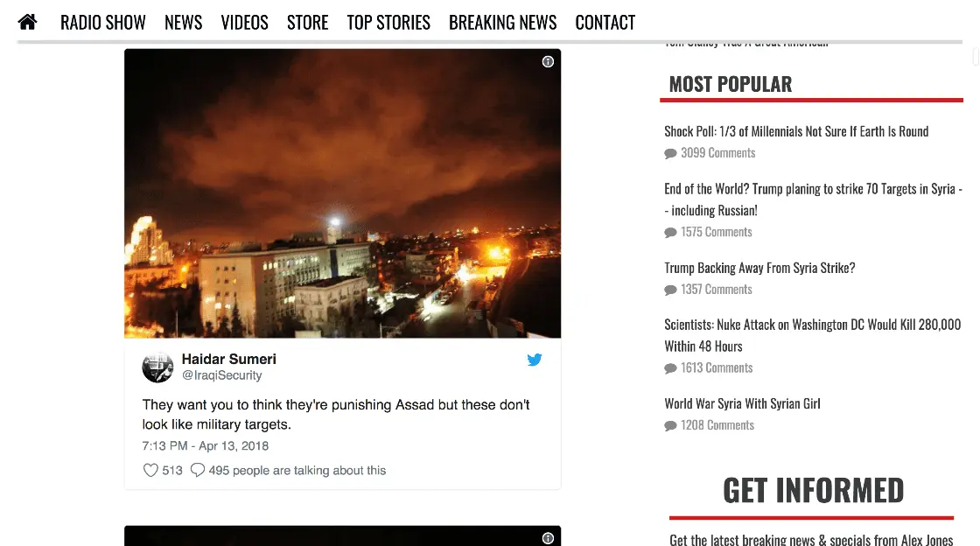Open the 1613 Comments link
The image size is (980, 546).
pos(717,368)
